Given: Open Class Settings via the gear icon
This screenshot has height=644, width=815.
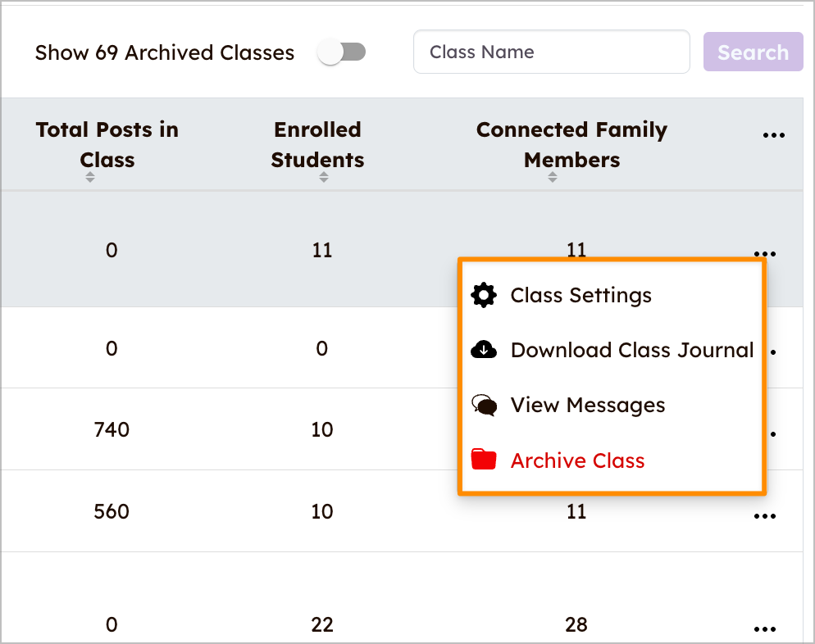Looking at the screenshot, I should pyautogui.click(x=483, y=295).
